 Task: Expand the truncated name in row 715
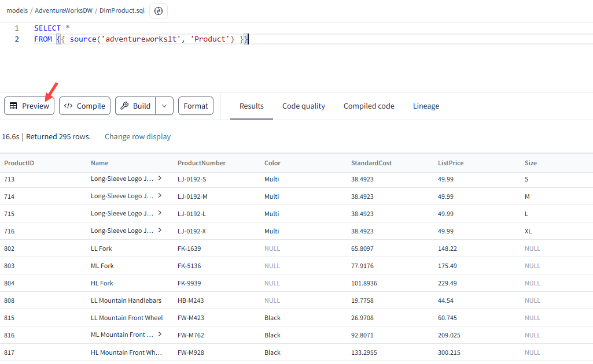click(160, 213)
